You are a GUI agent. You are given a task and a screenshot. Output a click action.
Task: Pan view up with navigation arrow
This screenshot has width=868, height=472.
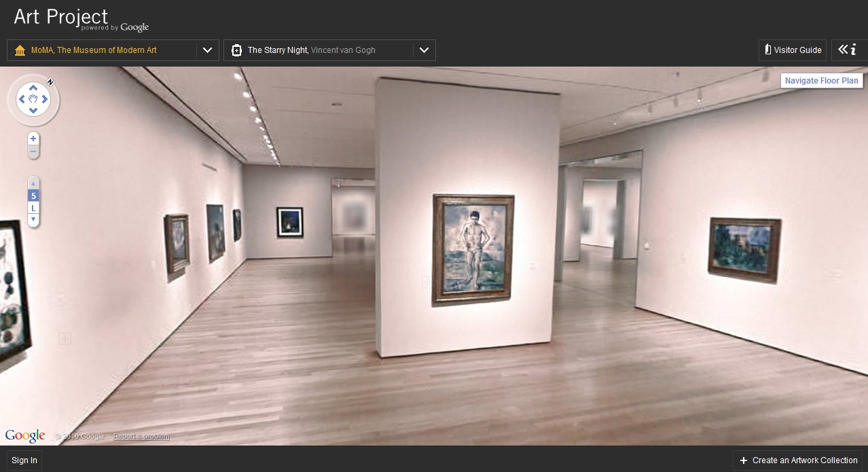[x=33, y=88]
